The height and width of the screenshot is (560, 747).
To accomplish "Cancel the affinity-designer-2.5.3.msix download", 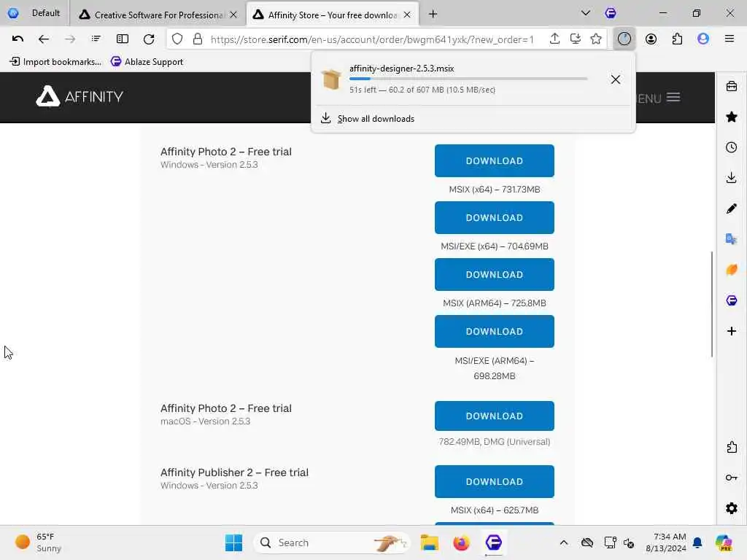I will pos(616,79).
